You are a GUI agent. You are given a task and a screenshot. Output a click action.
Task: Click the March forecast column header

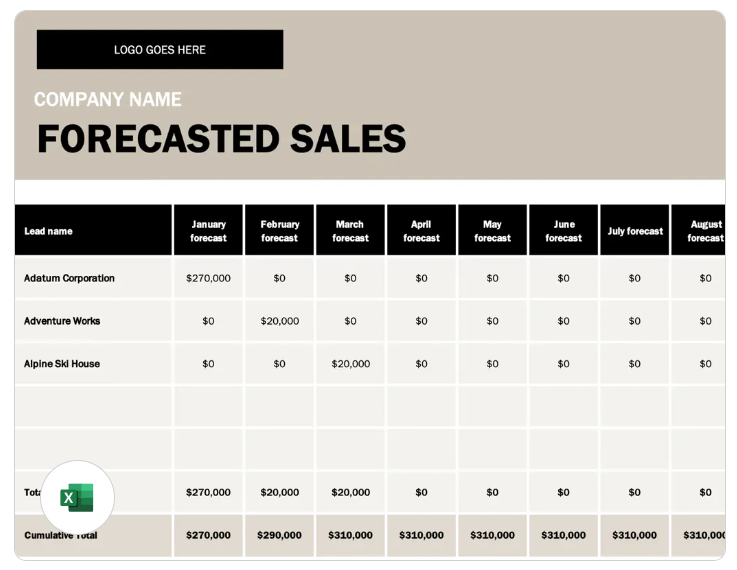tap(350, 230)
